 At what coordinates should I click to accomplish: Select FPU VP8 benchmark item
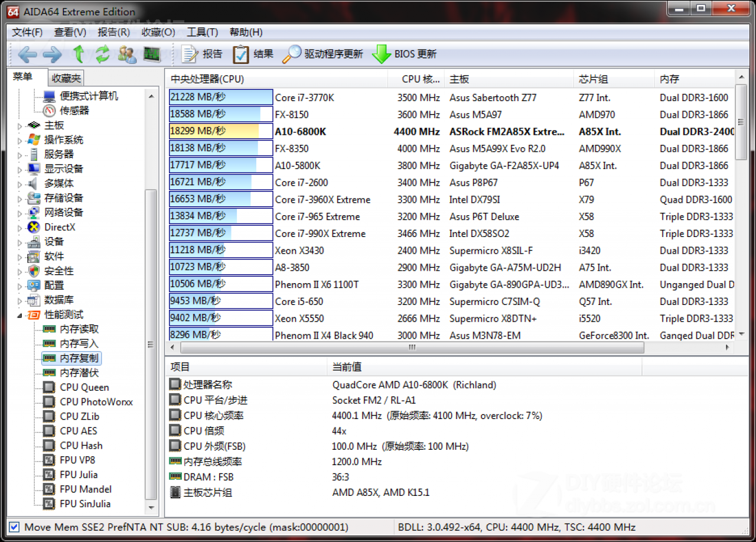coord(77,460)
